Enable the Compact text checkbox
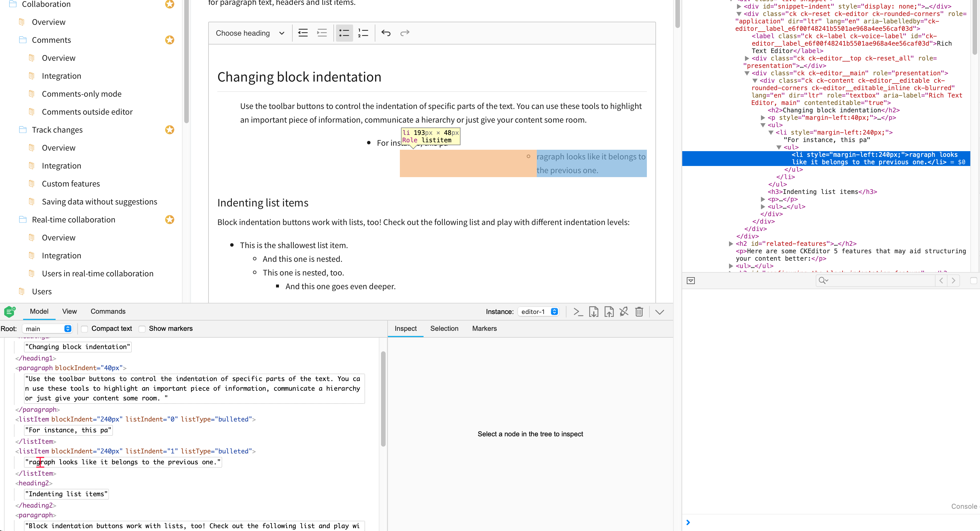 (84, 329)
